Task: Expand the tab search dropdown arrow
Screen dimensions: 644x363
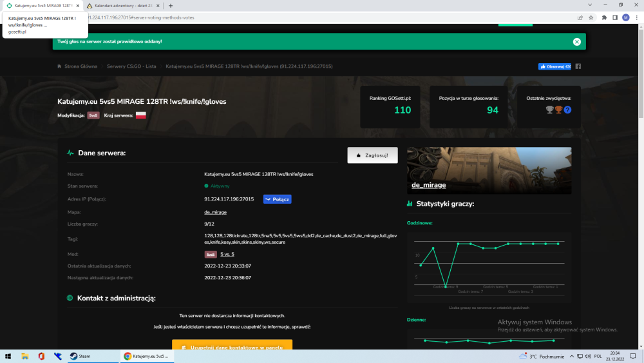Action: (590, 5)
